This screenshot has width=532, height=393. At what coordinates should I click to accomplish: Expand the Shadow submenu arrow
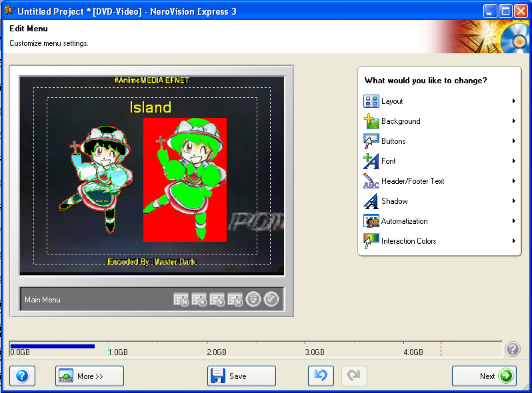[514, 201]
